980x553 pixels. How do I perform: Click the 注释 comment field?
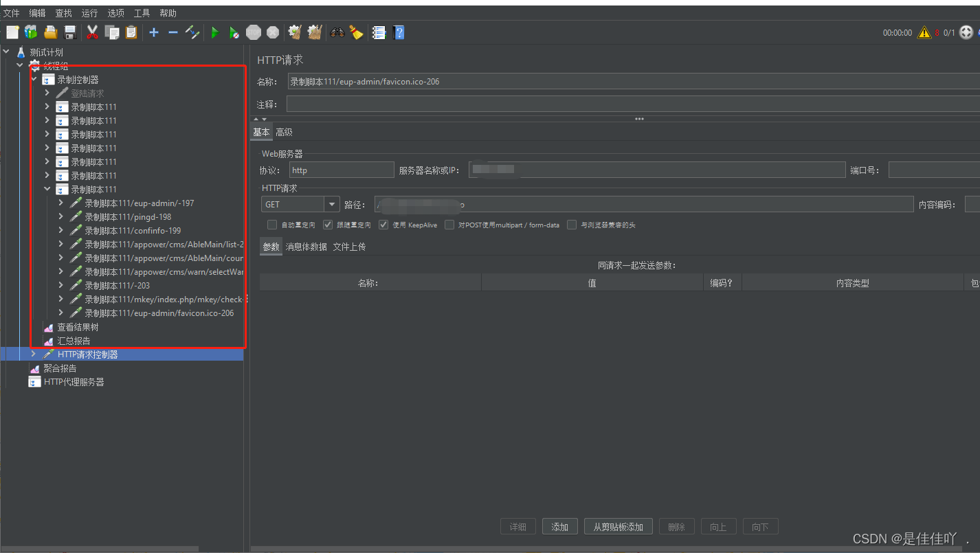[x=634, y=104]
